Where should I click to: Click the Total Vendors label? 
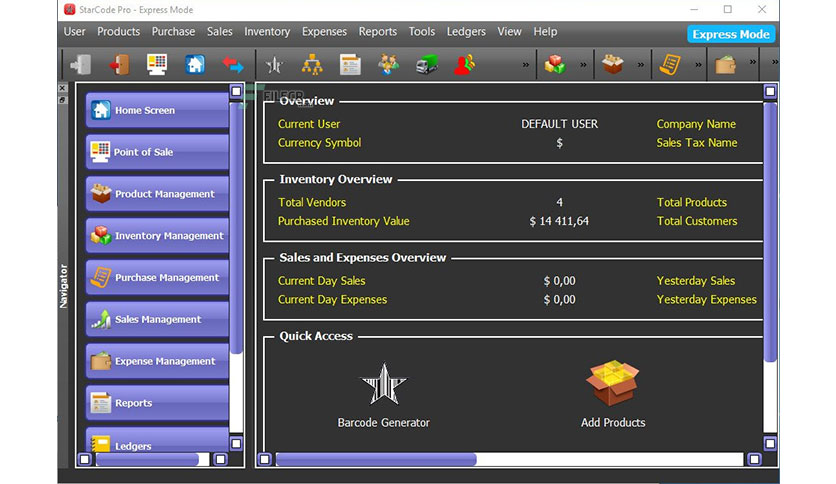312,203
